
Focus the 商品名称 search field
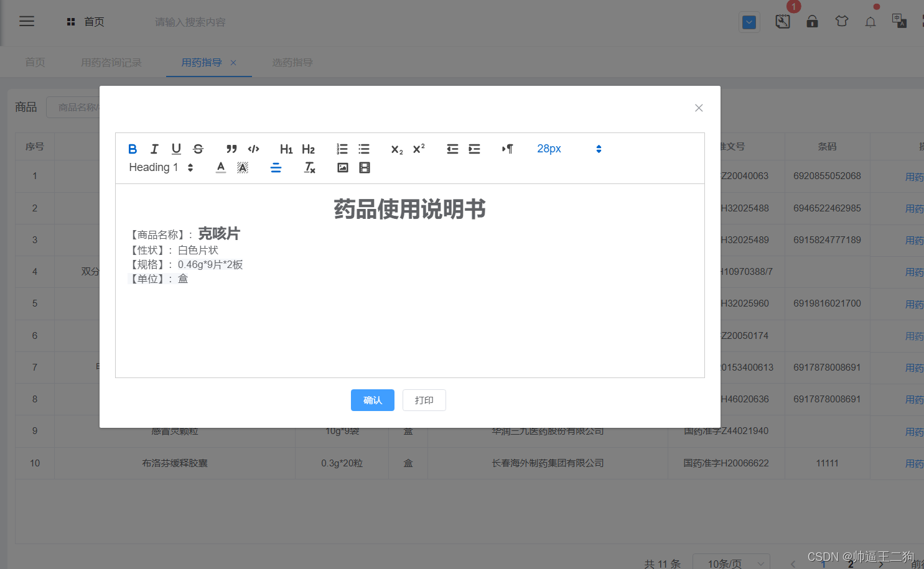73,107
